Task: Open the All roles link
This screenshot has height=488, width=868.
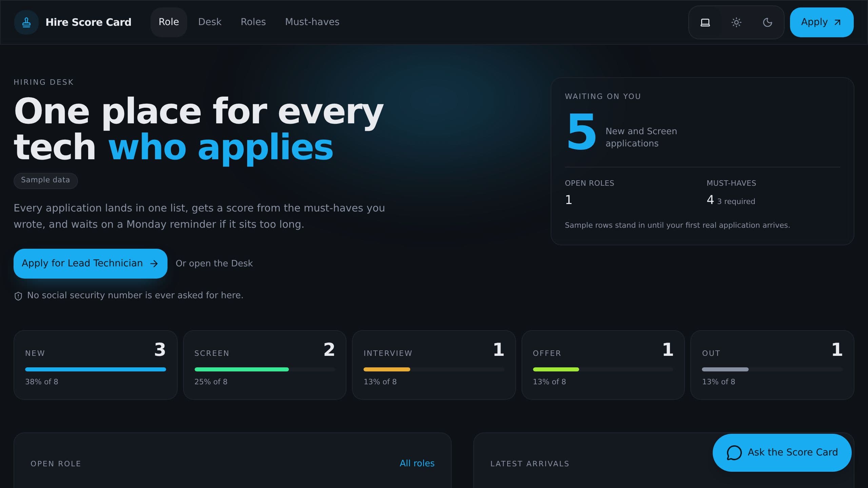Action: click(417, 463)
